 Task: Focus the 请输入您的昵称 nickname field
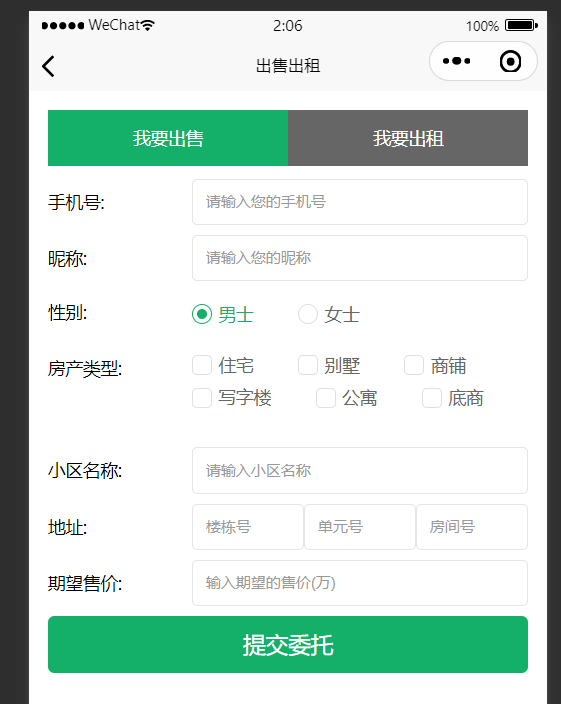click(x=360, y=258)
